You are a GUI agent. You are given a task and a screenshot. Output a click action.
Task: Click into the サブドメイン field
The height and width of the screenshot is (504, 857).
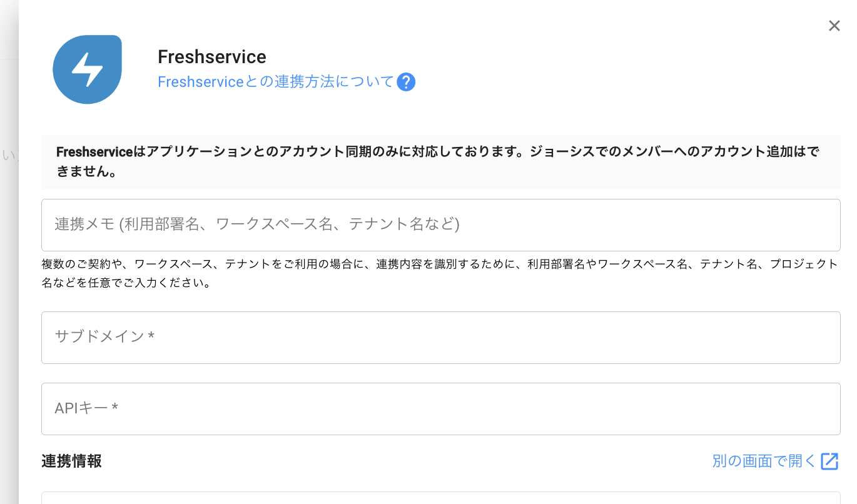pos(440,338)
